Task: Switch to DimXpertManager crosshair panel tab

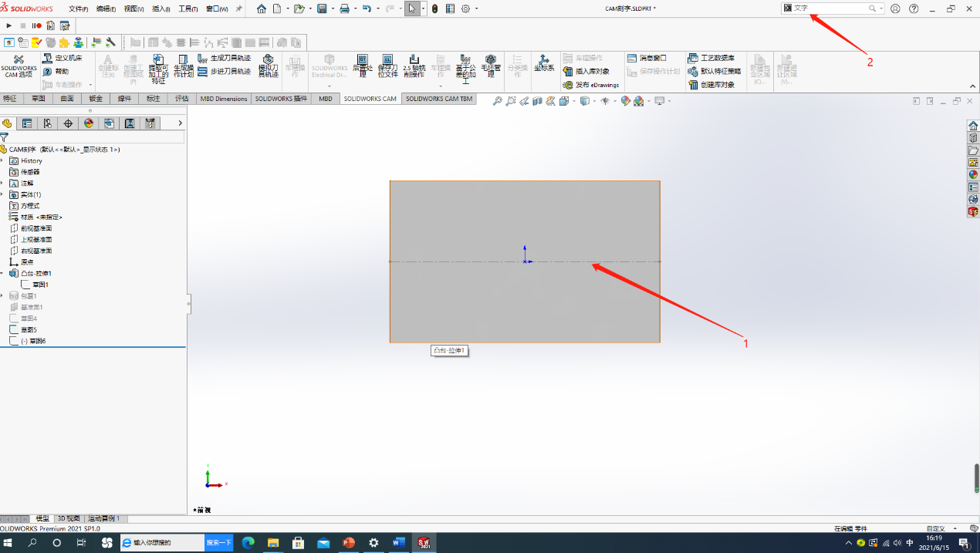Action: [x=68, y=123]
